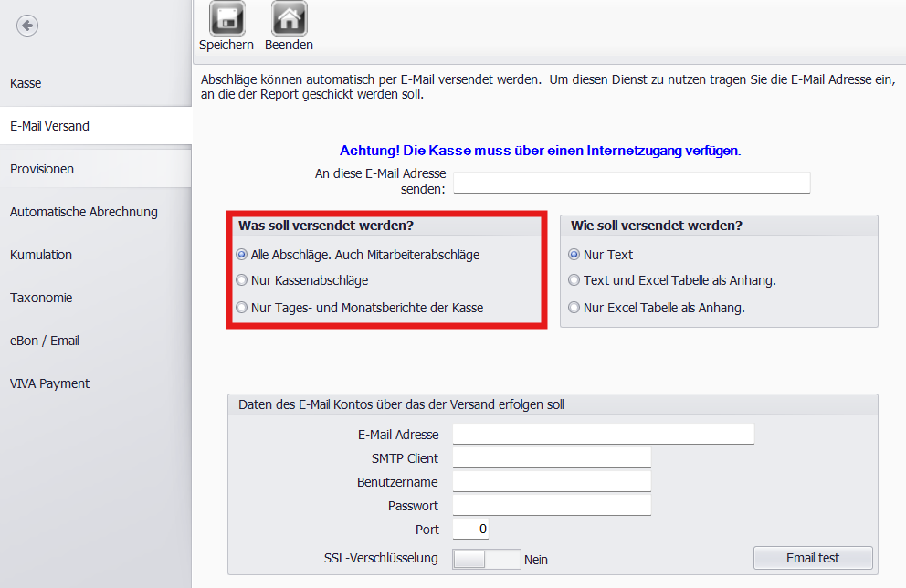Open the VIVA Payment section

(95, 383)
